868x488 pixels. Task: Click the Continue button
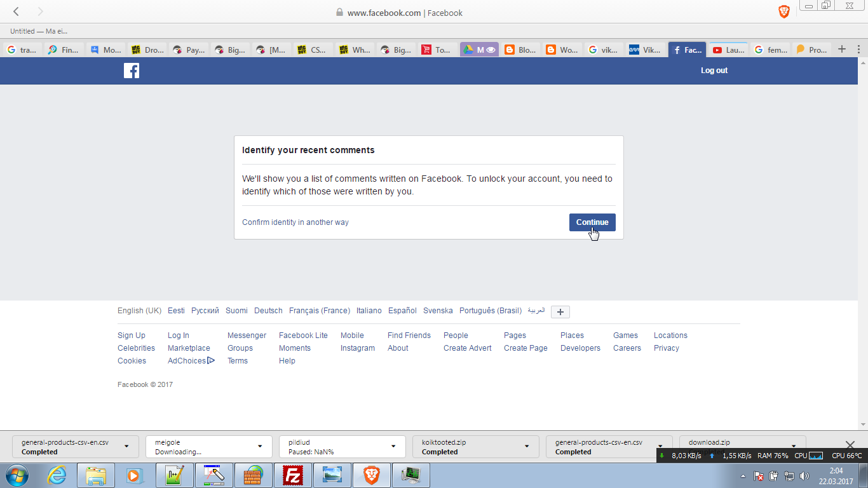pos(592,222)
